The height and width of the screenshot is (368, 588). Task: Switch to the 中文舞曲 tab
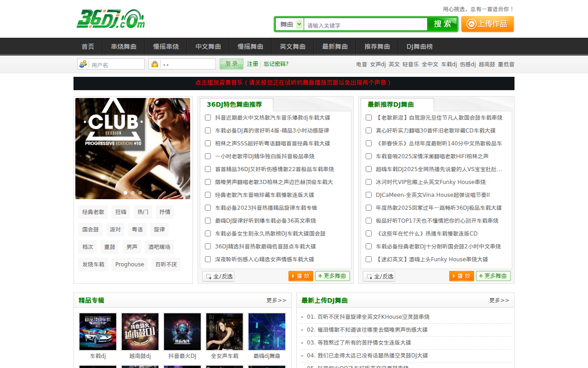click(208, 46)
